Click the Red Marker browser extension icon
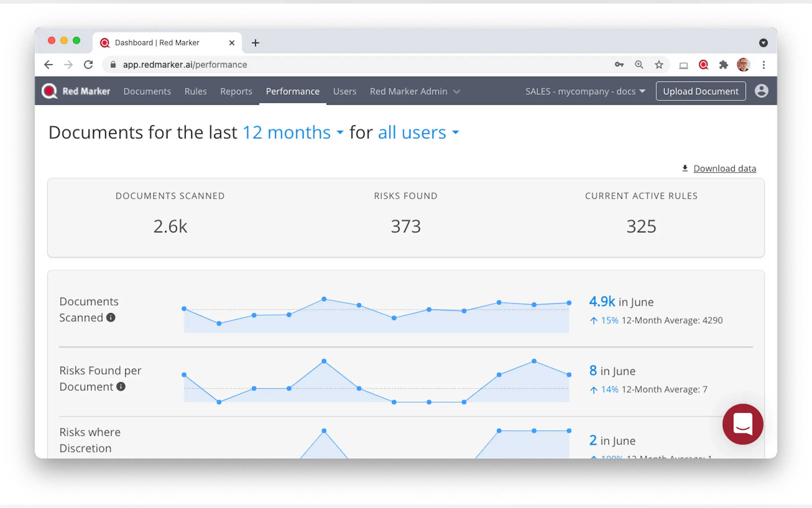Viewport: 812px width, 508px height. click(x=703, y=65)
